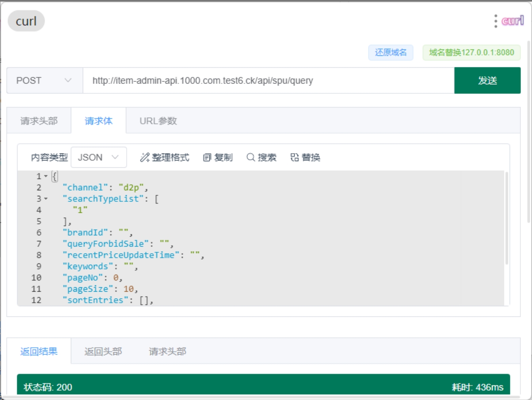Image resolution: width=532 pixels, height=400 pixels.
Task: Collapse the searchTypeList fold at line 3
Action: pyautogui.click(x=46, y=199)
